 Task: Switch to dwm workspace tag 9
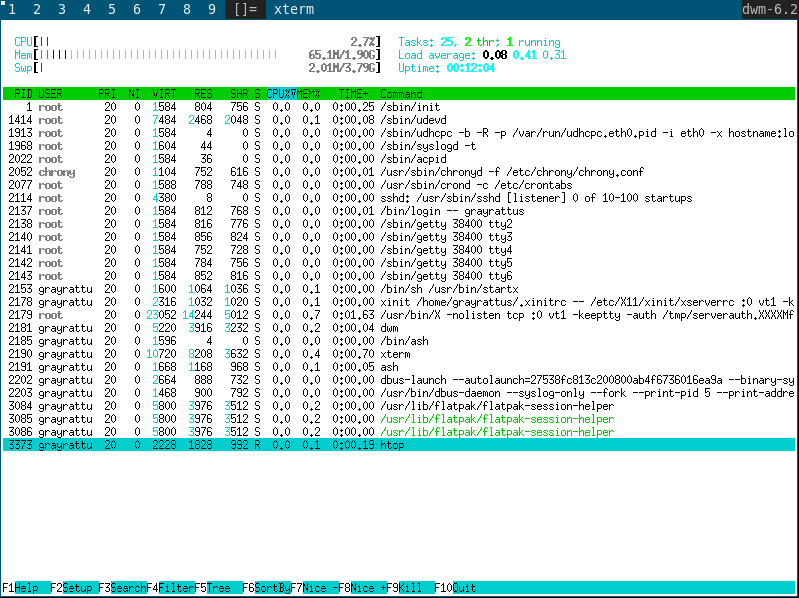[x=211, y=9]
